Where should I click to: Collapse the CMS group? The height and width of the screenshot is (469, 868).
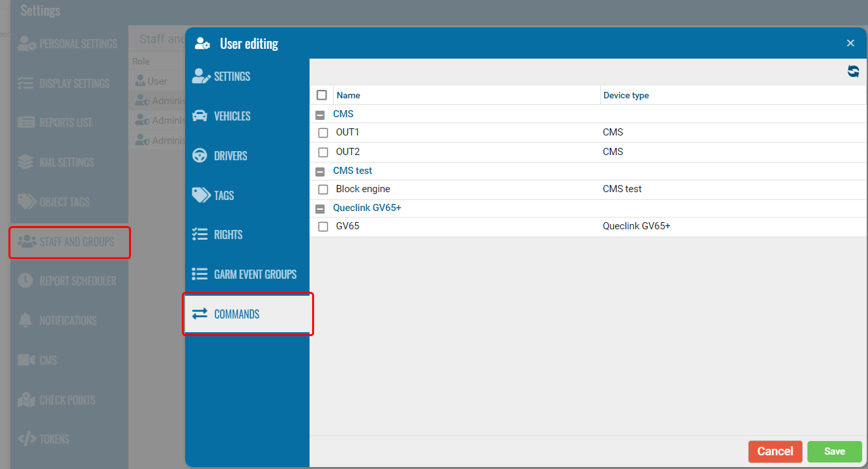(320, 115)
